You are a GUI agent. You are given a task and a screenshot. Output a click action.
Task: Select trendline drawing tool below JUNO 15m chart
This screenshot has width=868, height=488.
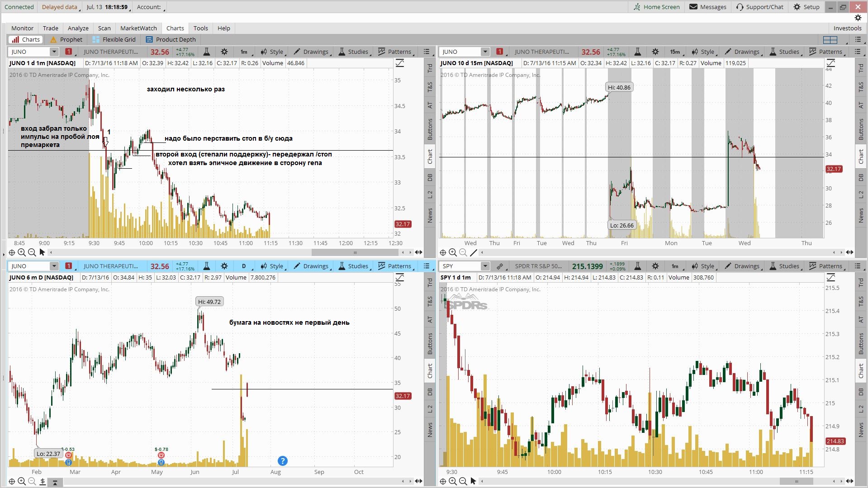tap(474, 252)
